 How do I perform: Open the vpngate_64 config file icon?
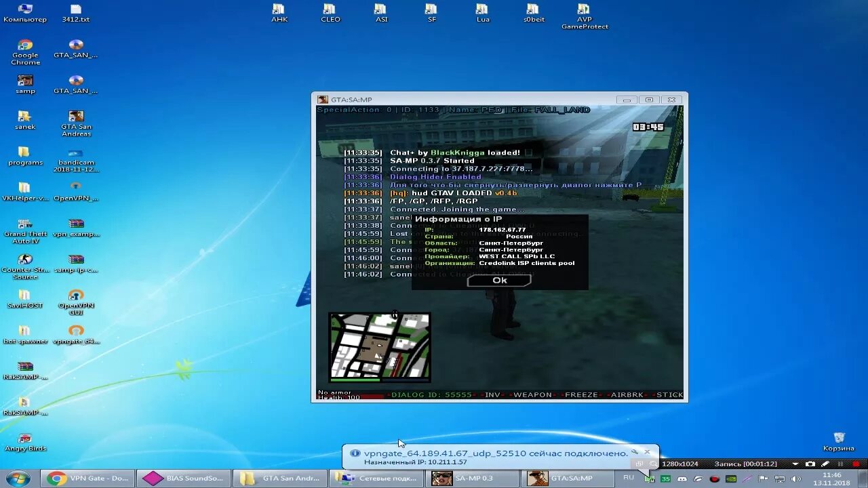coord(76,335)
